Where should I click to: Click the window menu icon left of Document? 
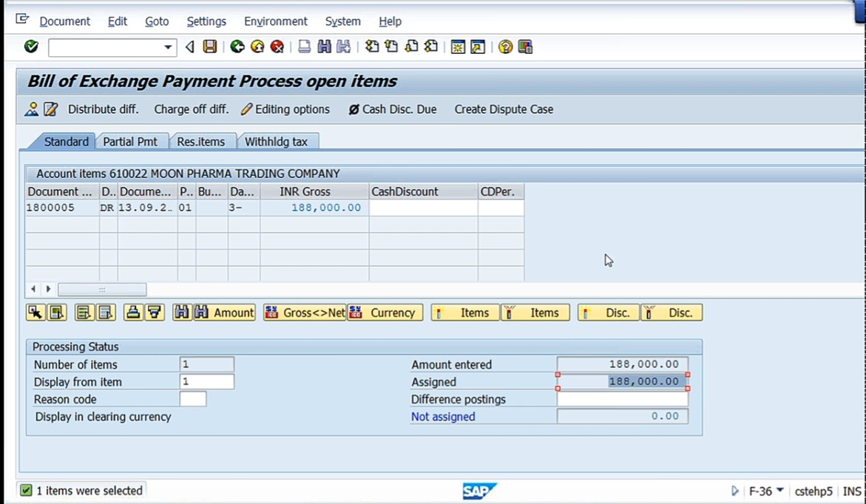[x=22, y=19]
